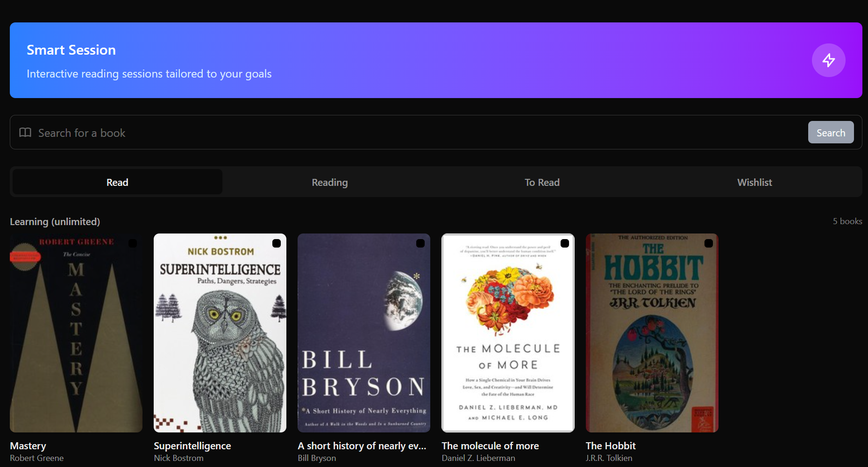This screenshot has height=467, width=868.
Task: Switch to the Reading tab
Action: [330, 182]
